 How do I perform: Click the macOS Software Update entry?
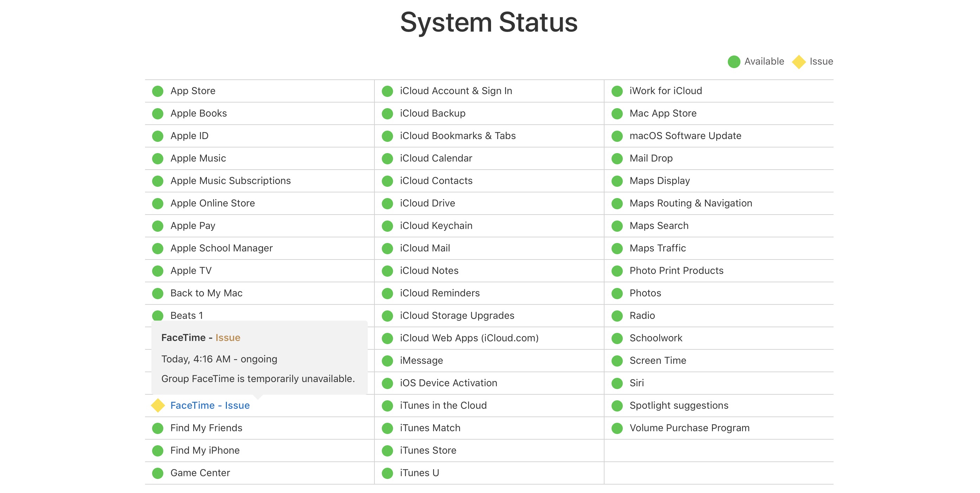tap(685, 136)
